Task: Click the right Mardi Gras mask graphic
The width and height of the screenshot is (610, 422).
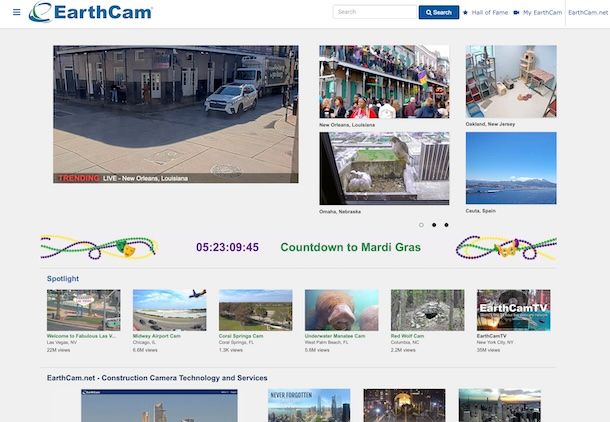Action: [507, 249]
